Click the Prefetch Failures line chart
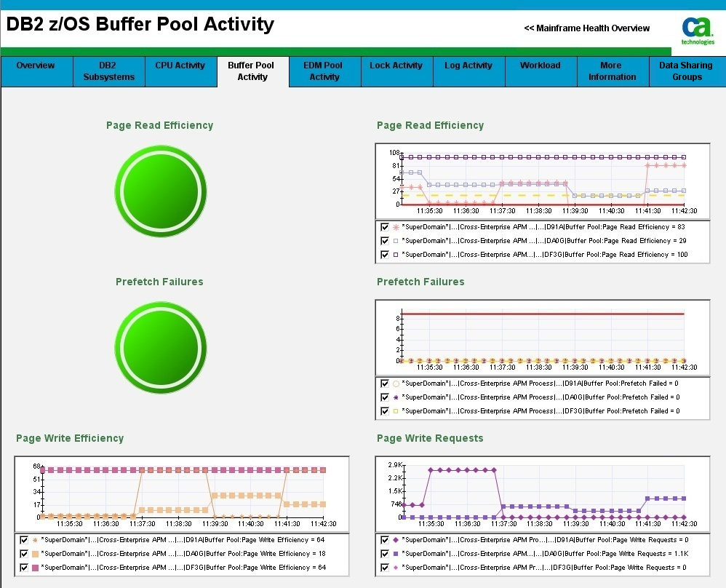The height and width of the screenshot is (588, 726). coord(542,338)
